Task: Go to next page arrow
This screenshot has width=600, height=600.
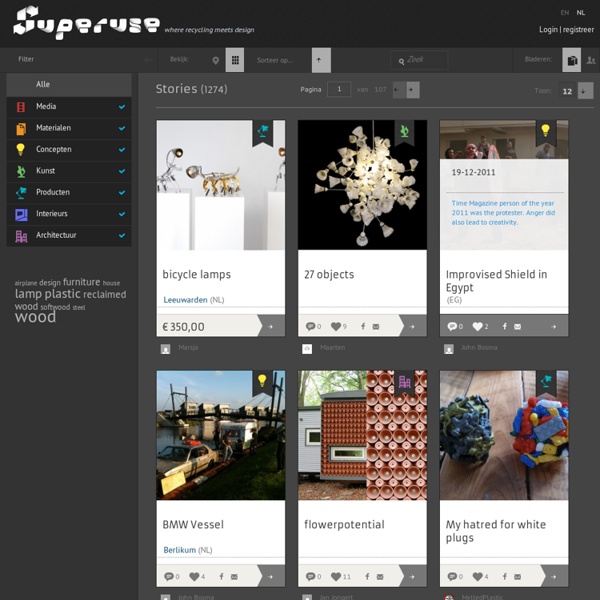Action: click(413, 90)
